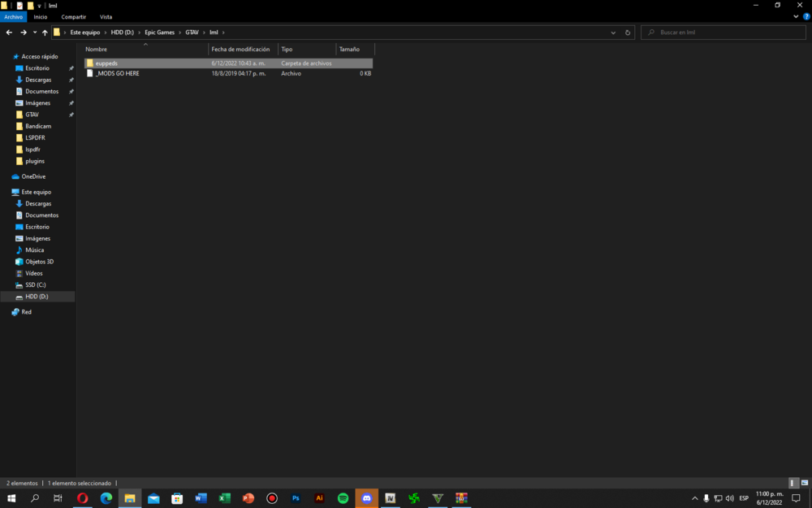Open Discord from the taskbar
The width and height of the screenshot is (812, 508).
click(366, 498)
